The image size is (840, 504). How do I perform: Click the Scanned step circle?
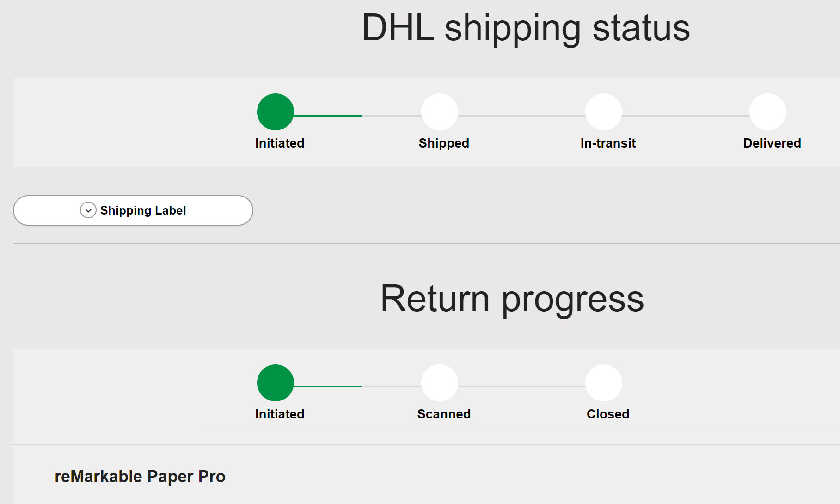(440, 383)
